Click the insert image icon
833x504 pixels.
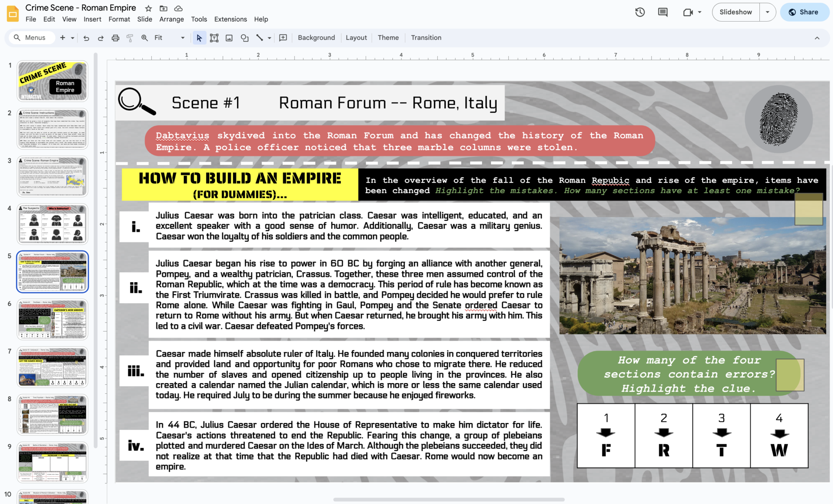(229, 38)
